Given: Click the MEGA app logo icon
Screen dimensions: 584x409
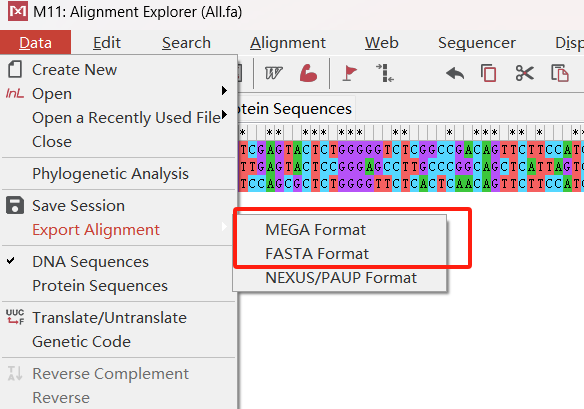Looking at the screenshot, I should pos(18,11).
